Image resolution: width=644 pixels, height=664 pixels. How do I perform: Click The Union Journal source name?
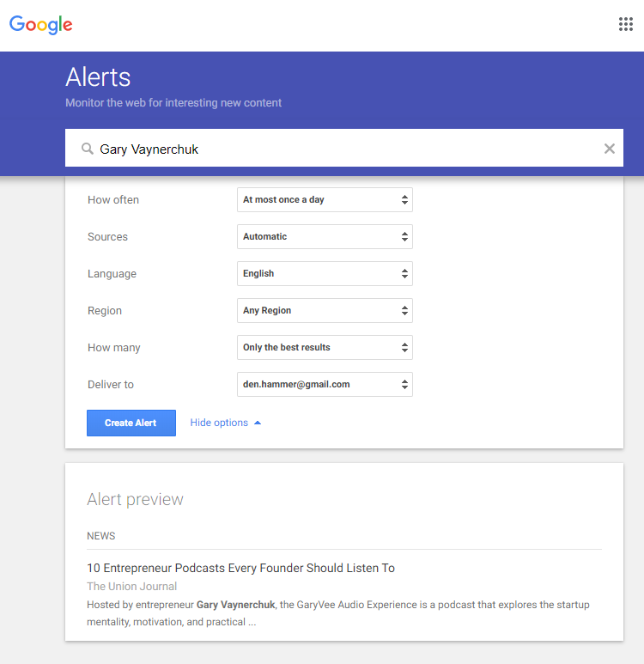(131, 586)
